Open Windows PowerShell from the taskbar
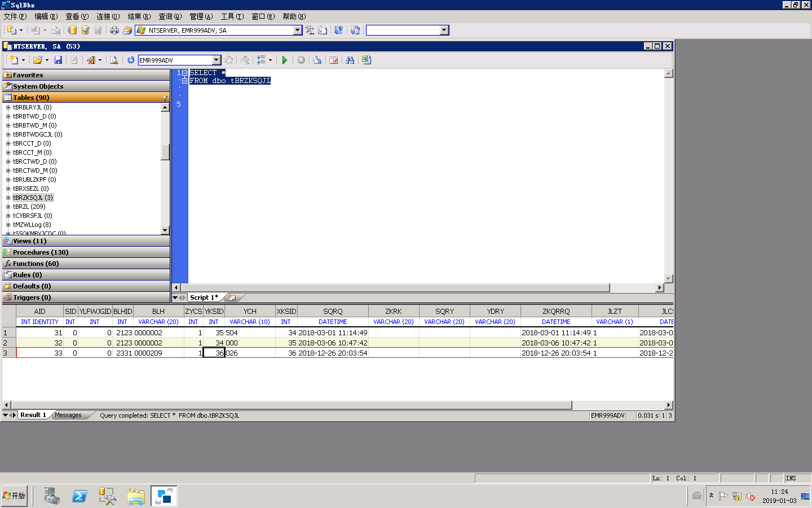Viewport: 812px width, 508px height. pos(80,496)
